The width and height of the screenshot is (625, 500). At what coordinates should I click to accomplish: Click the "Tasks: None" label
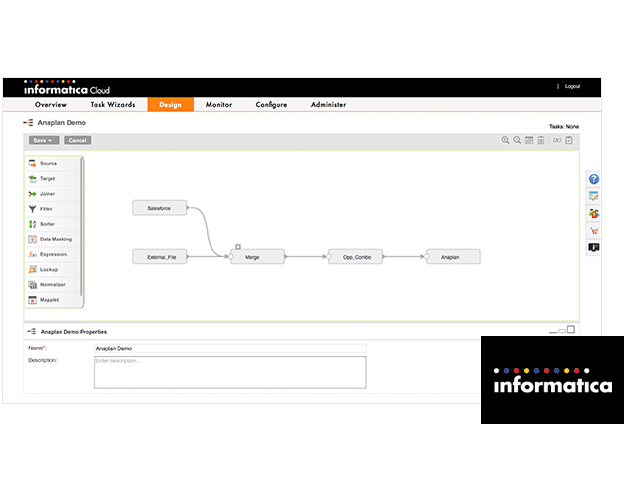(564, 126)
